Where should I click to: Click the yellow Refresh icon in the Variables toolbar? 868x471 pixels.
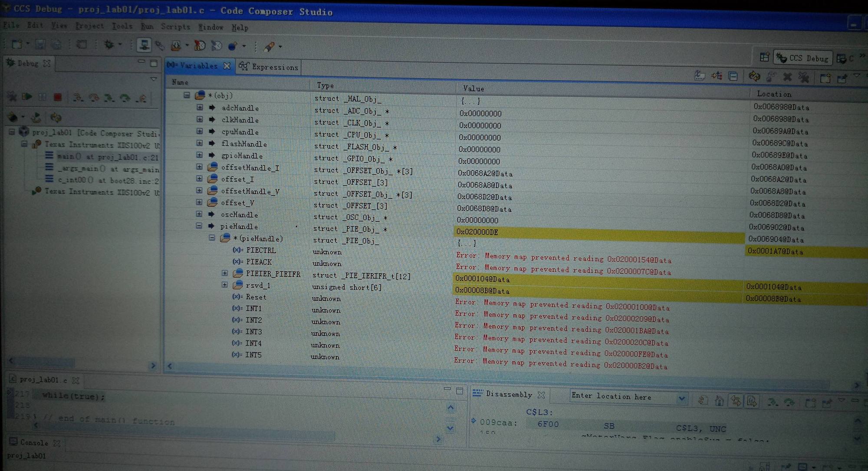754,76
